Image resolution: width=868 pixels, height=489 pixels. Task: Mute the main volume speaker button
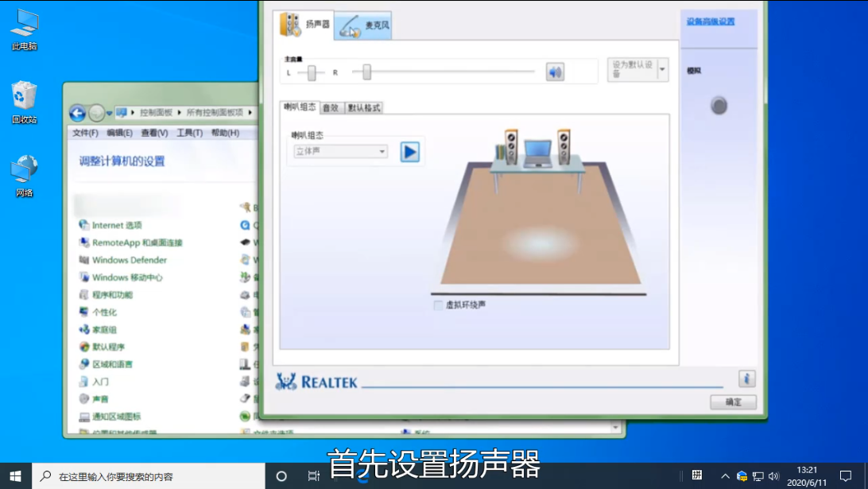tap(555, 73)
